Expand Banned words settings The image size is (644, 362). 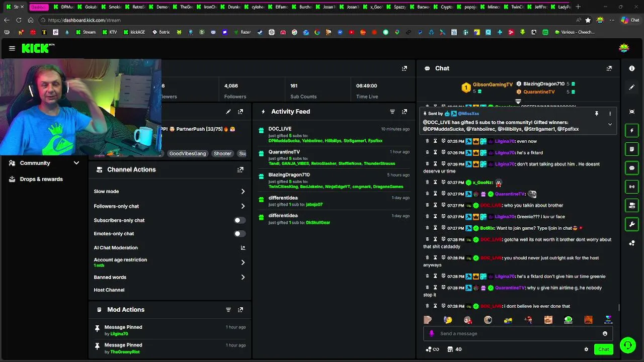coord(243,278)
